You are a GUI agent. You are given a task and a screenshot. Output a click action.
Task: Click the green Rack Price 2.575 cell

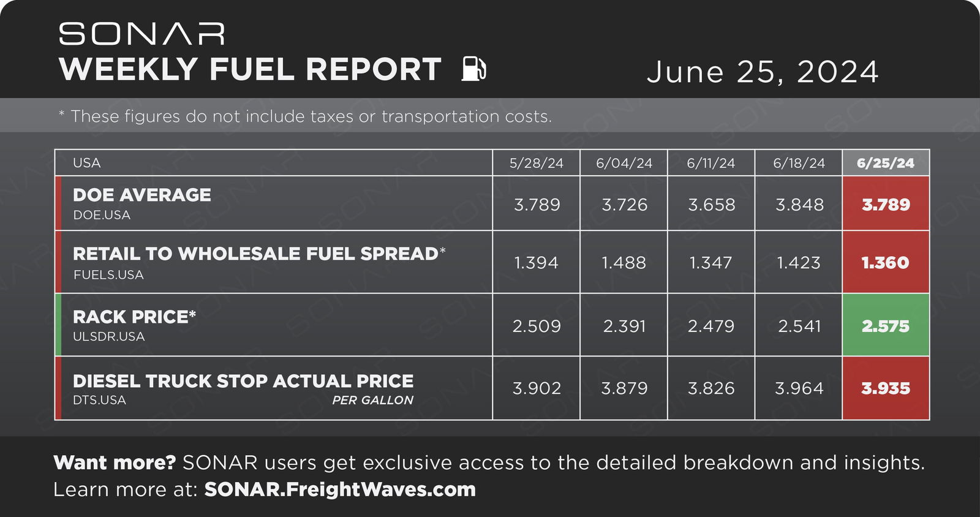pos(886,325)
